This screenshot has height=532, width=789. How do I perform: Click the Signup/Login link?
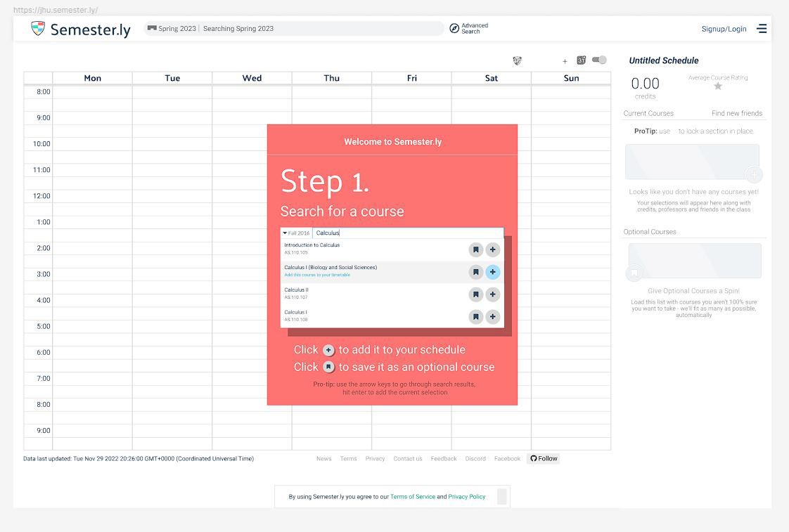click(x=724, y=29)
